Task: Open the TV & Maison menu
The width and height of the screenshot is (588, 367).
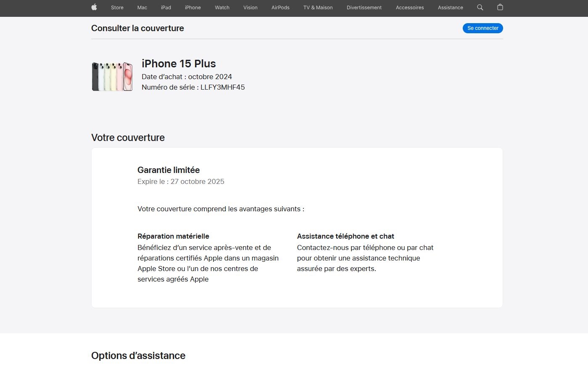Action: 318,8
